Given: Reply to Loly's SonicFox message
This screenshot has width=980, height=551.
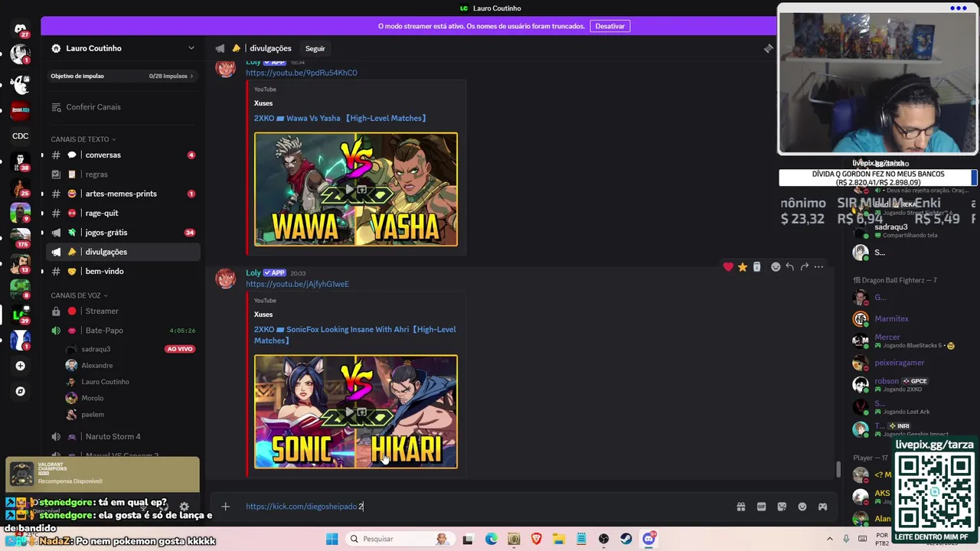Looking at the screenshot, I should [789, 267].
